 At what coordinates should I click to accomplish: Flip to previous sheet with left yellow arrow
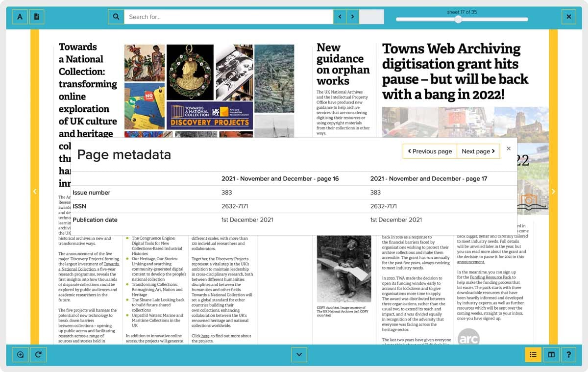coord(35,192)
